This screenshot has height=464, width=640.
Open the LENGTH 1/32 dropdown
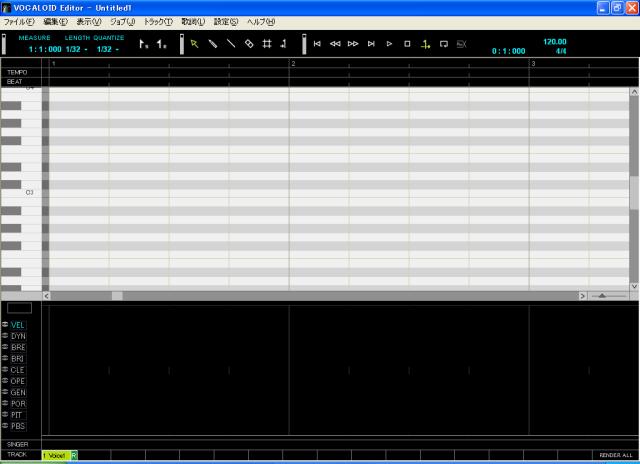click(x=77, y=49)
